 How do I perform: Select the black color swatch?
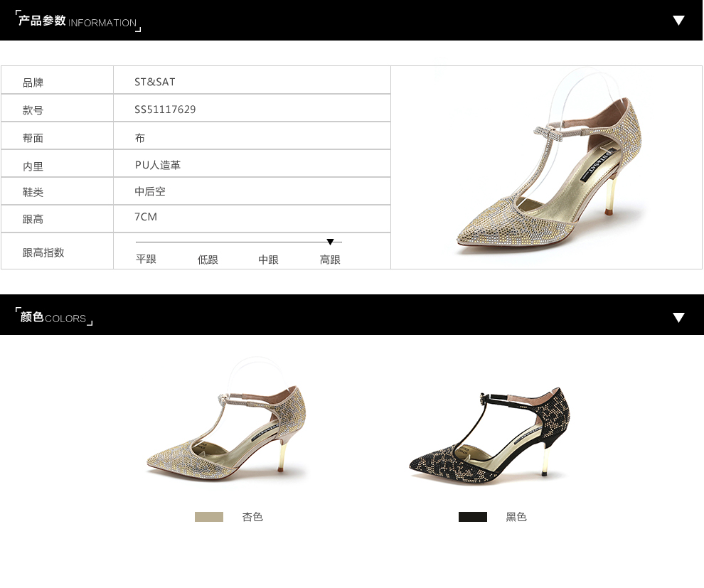pos(473,517)
